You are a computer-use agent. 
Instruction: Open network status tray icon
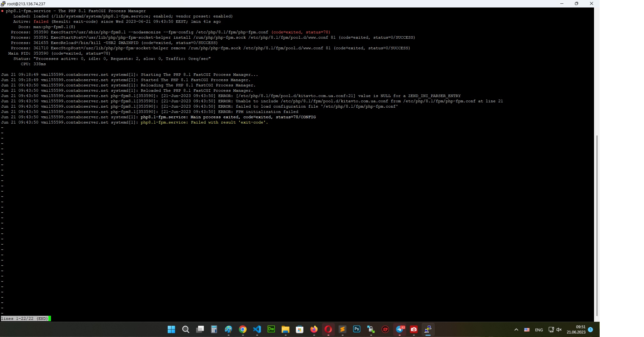point(551,330)
